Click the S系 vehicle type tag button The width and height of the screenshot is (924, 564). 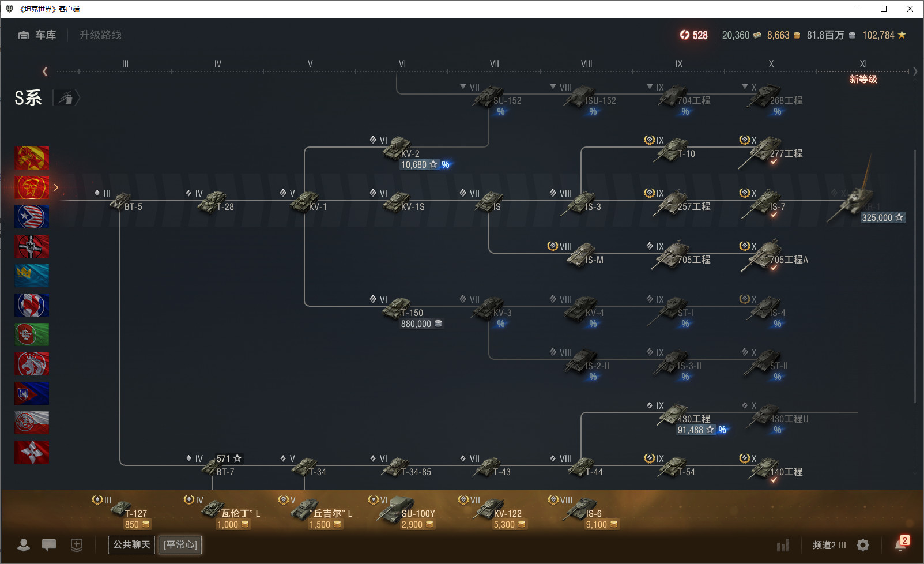(66, 98)
